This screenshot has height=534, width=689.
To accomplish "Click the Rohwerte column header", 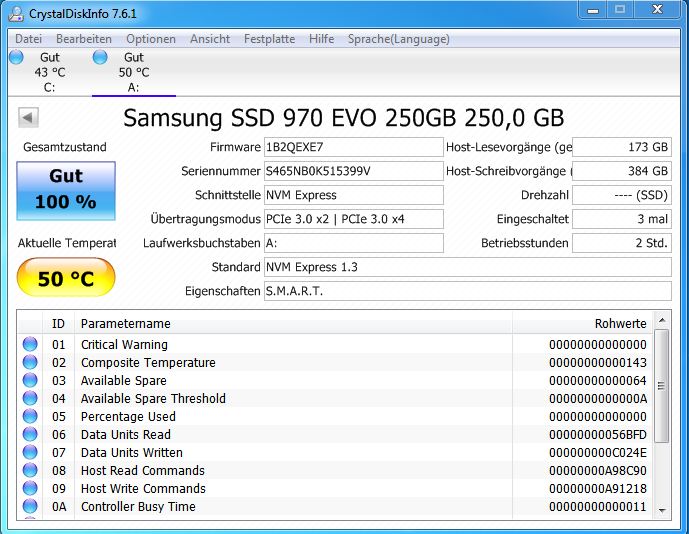I will coord(583,323).
